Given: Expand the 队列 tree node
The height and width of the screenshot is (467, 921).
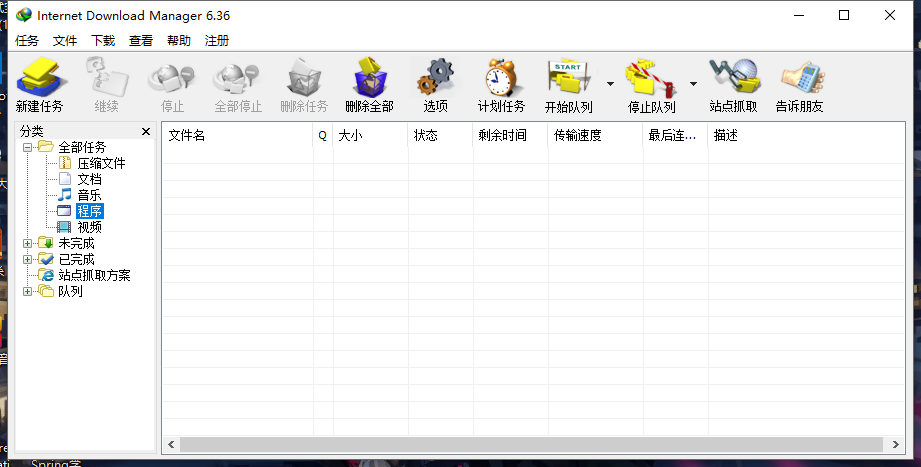Looking at the screenshot, I should point(27,291).
